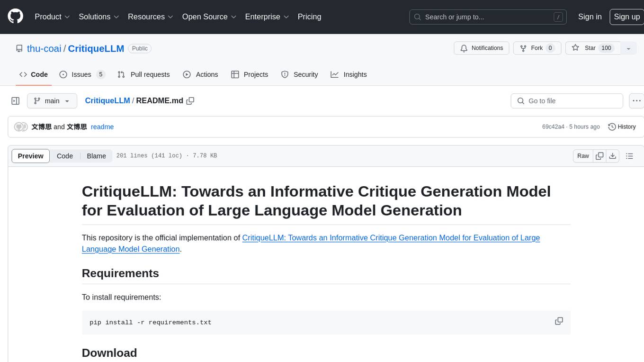Open the Raw file view

point(583,156)
